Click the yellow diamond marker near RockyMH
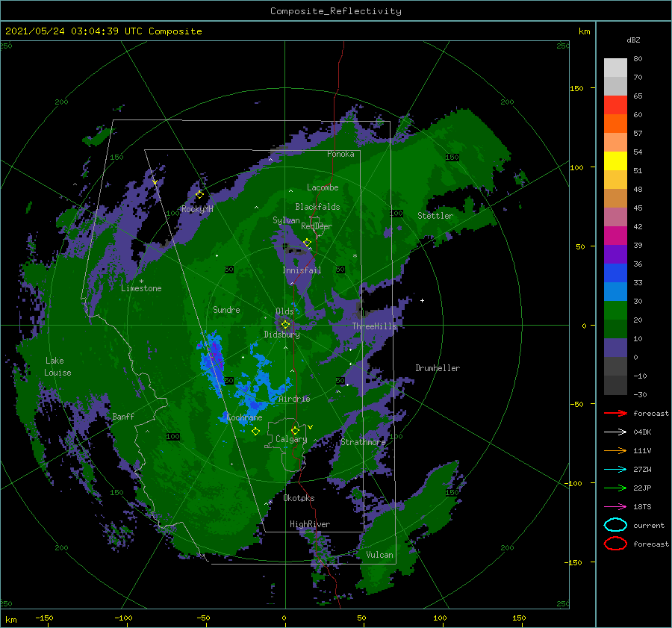The image size is (672, 628). point(199,195)
